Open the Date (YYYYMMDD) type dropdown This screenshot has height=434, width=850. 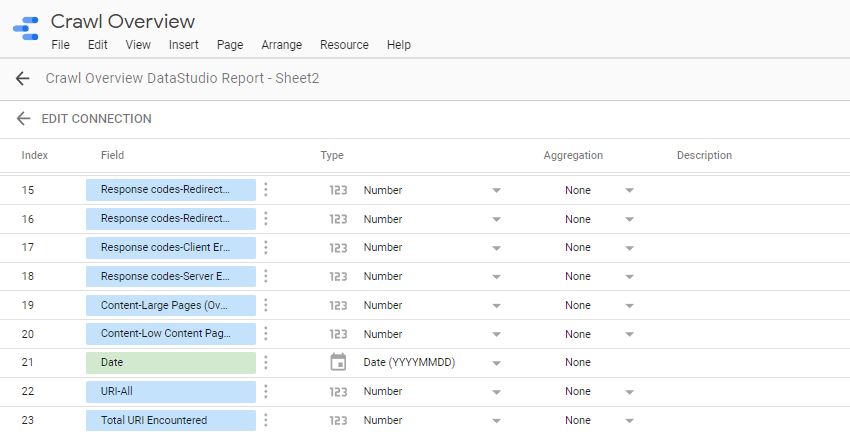point(495,362)
